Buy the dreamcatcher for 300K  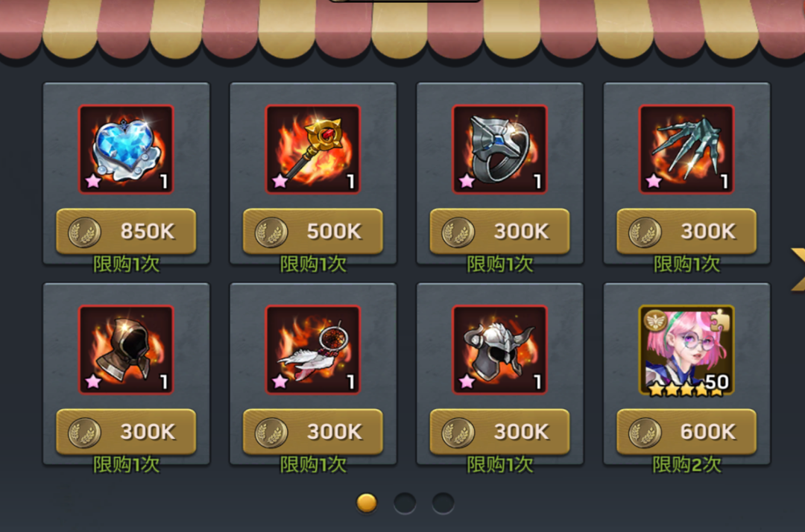pos(312,431)
